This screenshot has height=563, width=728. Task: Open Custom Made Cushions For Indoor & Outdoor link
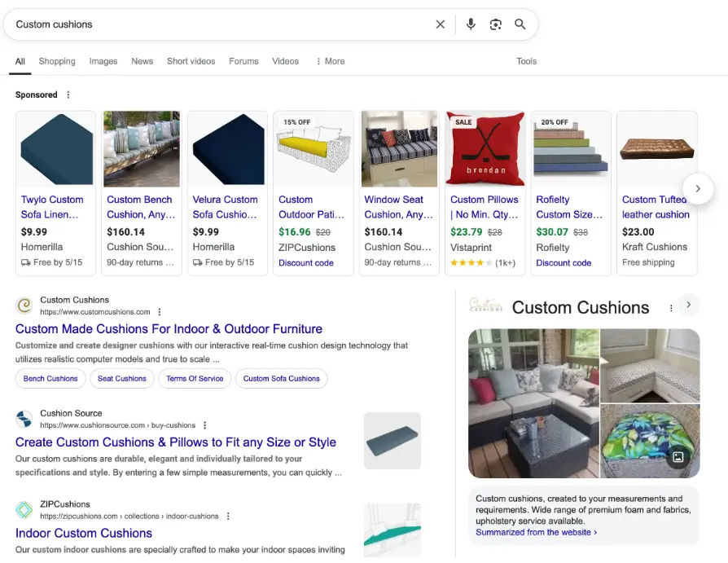click(169, 329)
